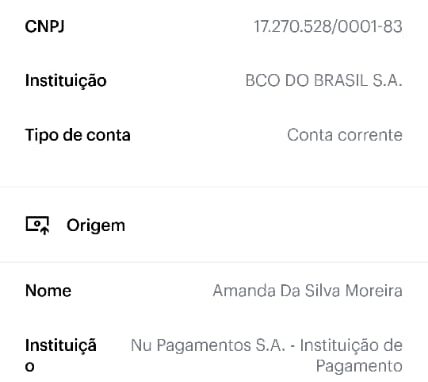
Task: Click the origin Instituição label
Action: point(61,355)
